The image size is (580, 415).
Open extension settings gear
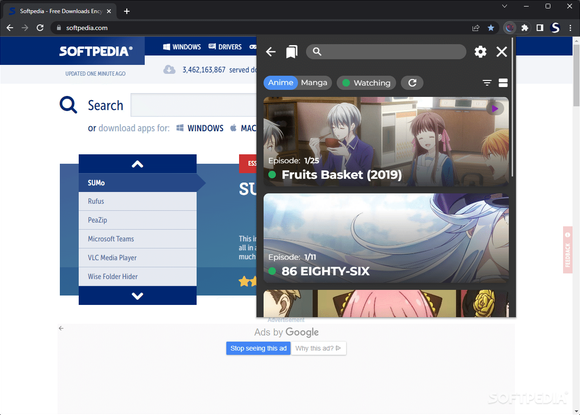click(x=480, y=52)
